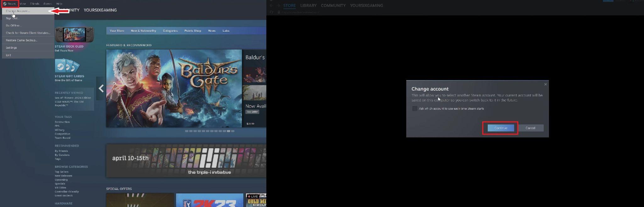644x207 pixels.
Task: Open the triple-i initiative april 10-15th banner
Action: pyautogui.click(x=186, y=160)
